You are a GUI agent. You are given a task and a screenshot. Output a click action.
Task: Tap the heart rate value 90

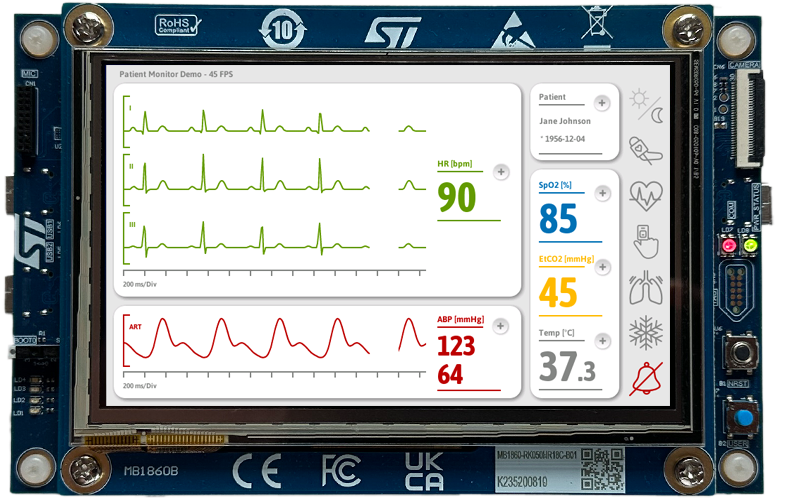click(457, 197)
